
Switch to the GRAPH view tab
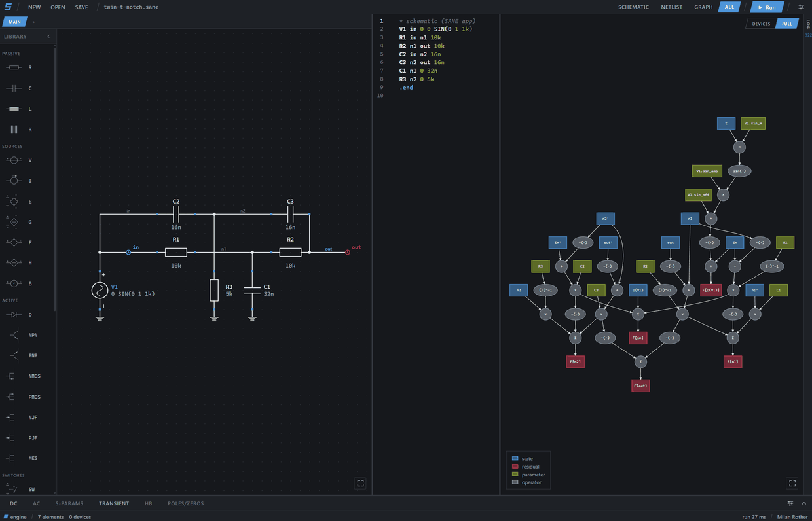703,7
